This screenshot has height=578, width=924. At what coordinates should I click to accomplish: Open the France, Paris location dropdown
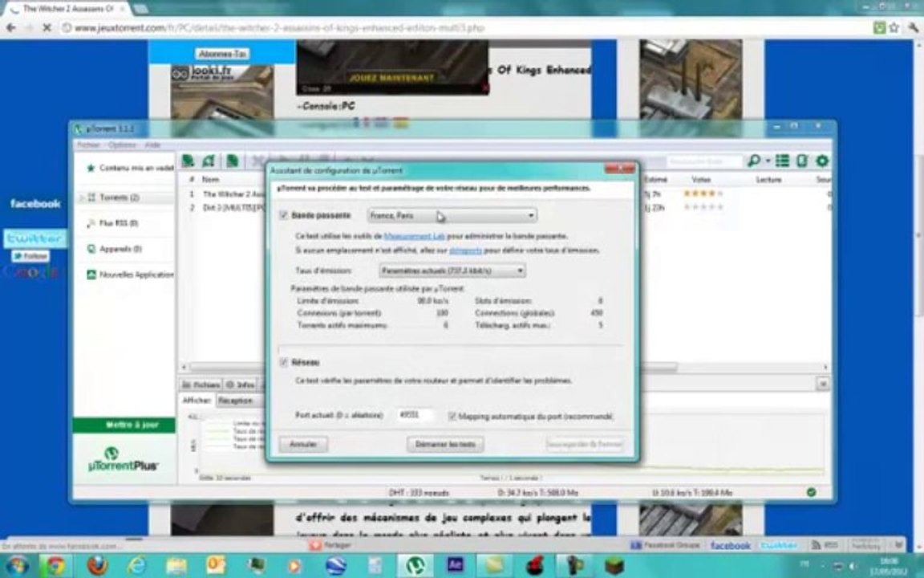[x=452, y=215]
